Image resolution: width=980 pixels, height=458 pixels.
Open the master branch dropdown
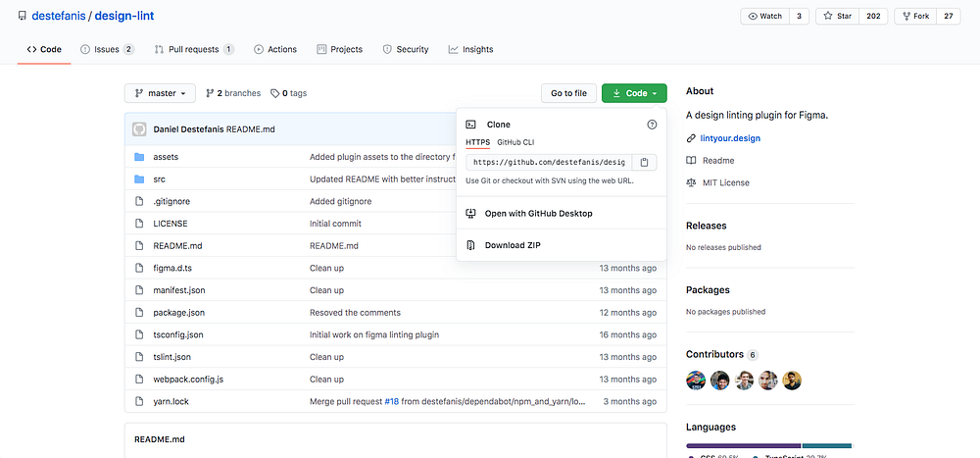pyautogui.click(x=160, y=93)
